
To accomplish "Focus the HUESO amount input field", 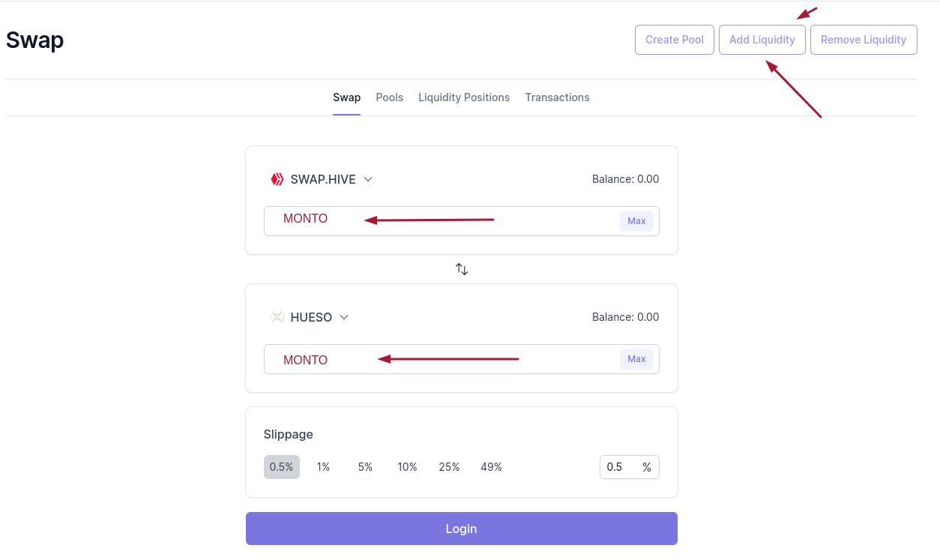I will click(x=462, y=359).
